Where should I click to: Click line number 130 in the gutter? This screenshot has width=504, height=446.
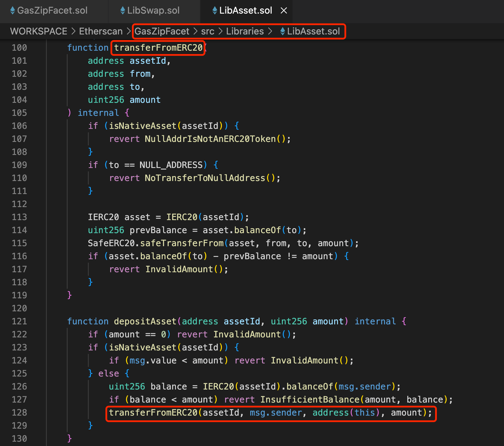click(x=19, y=439)
